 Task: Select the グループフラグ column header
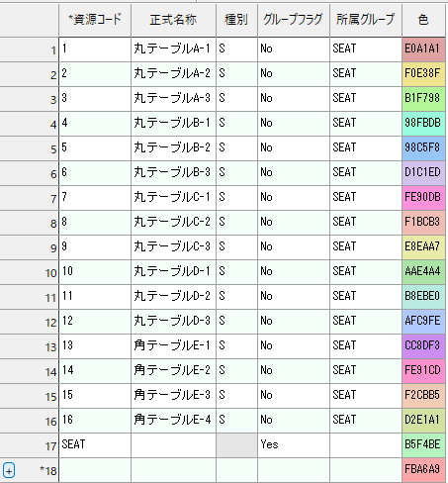[x=294, y=20]
